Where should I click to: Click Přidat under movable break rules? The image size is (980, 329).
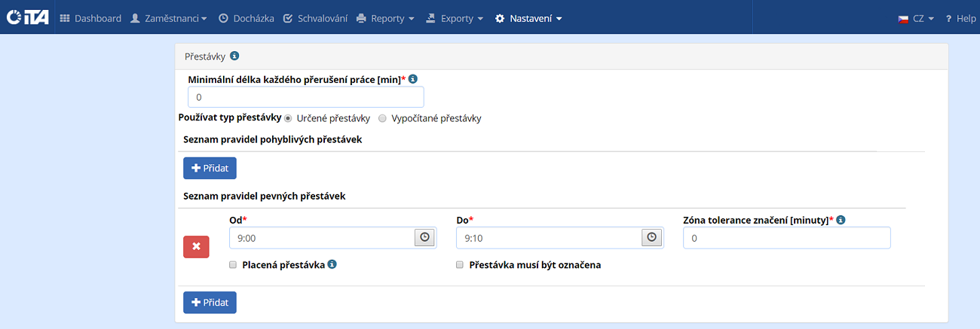pos(210,168)
